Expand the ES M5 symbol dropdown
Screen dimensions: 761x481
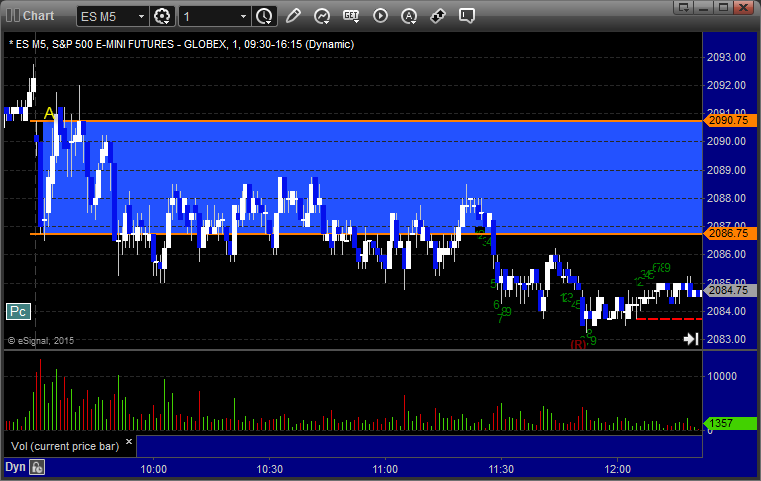(141, 17)
